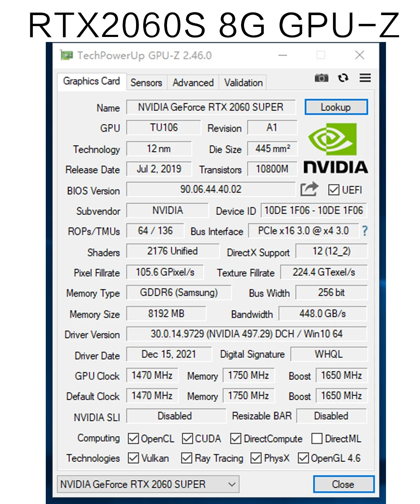Toggle the DirectCompute checkbox
The height and width of the screenshot is (504, 420).
(x=236, y=439)
